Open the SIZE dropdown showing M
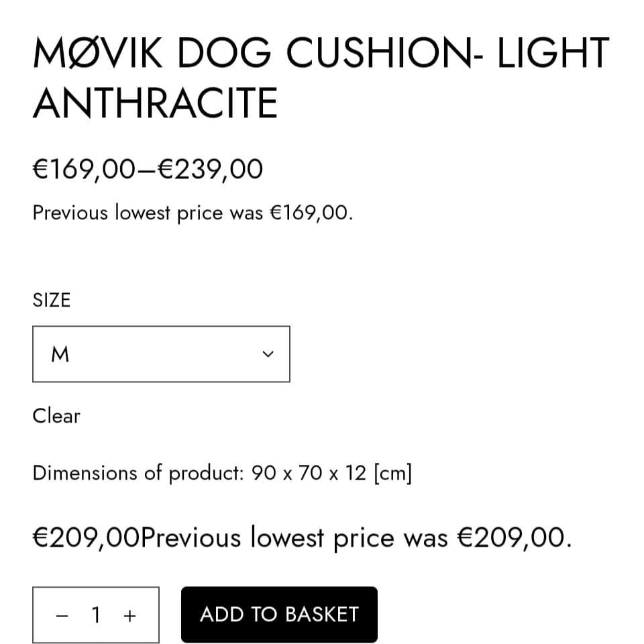This screenshot has width=644, height=644. [x=161, y=354]
